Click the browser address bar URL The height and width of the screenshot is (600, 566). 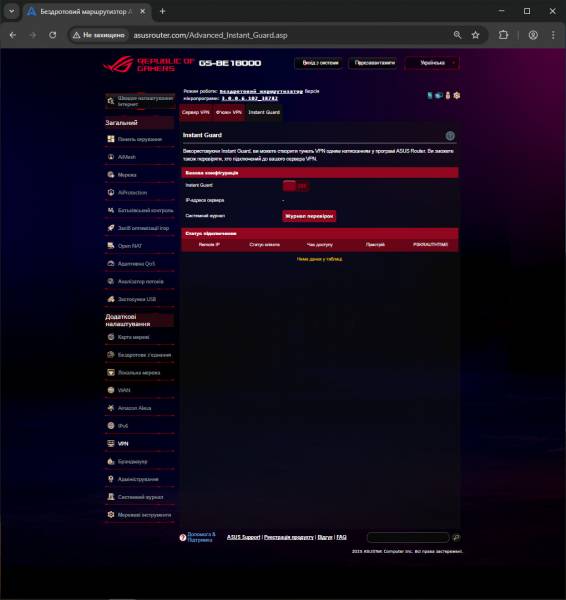210,35
